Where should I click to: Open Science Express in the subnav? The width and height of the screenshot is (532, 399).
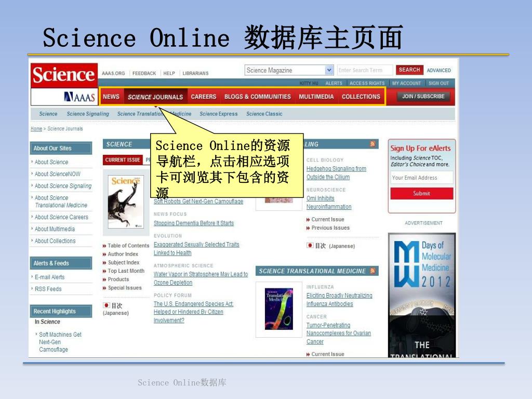pos(219,114)
